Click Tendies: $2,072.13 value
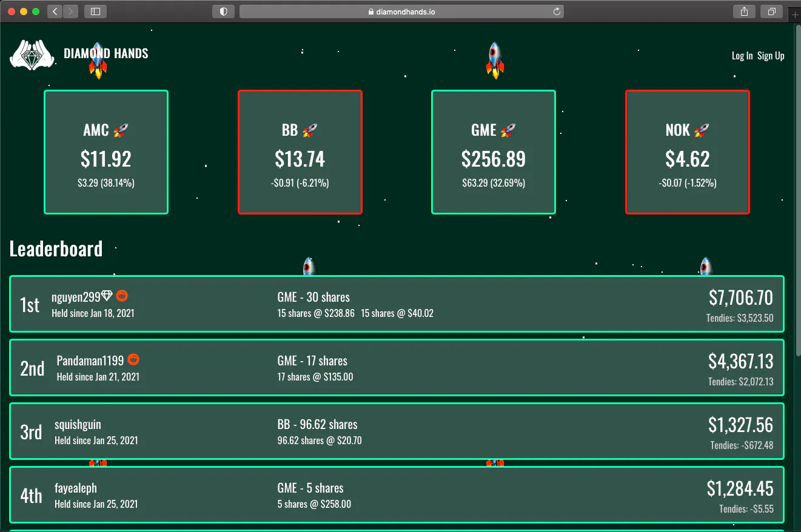The image size is (801, 532). (741, 381)
